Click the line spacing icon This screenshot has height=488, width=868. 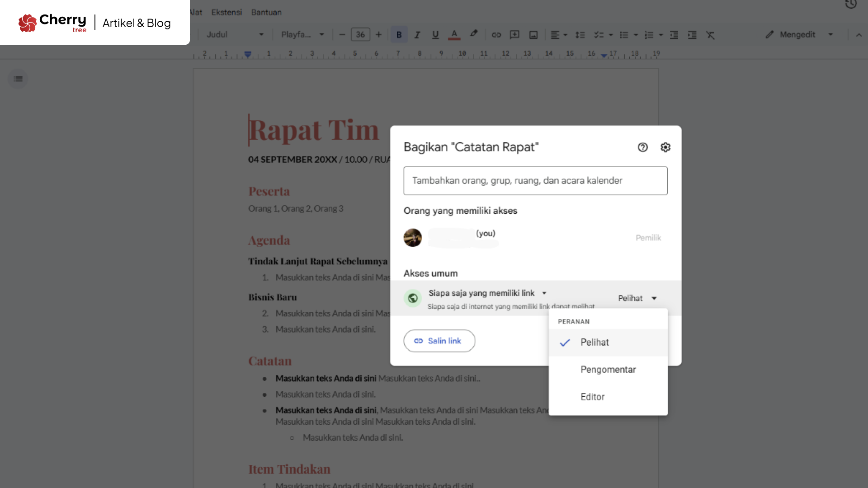[580, 35]
